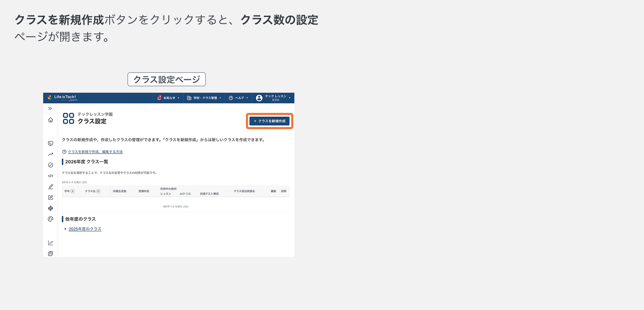644x310 pixels.
Task: Click the レッスン column header
Action: click(166, 194)
